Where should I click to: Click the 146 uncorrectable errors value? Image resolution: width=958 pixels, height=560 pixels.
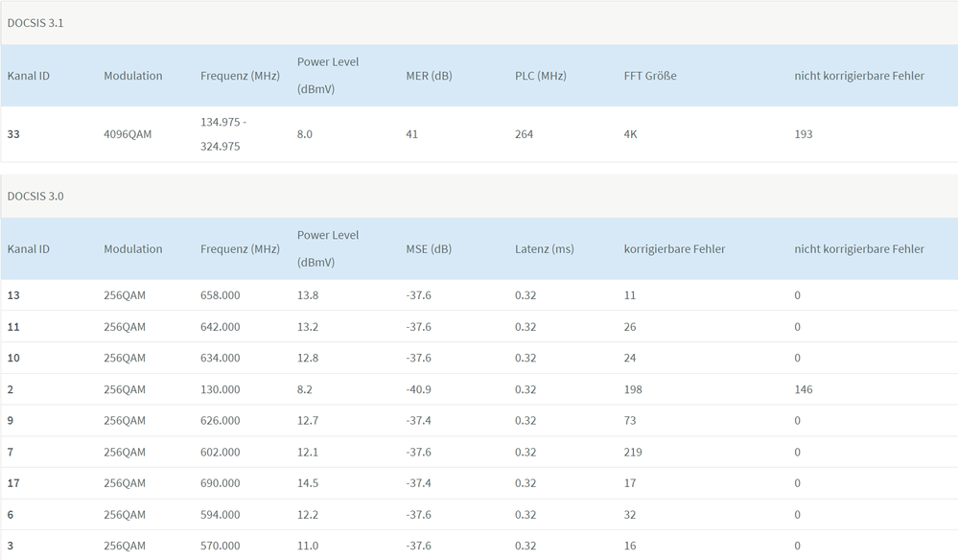click(804, 389)
